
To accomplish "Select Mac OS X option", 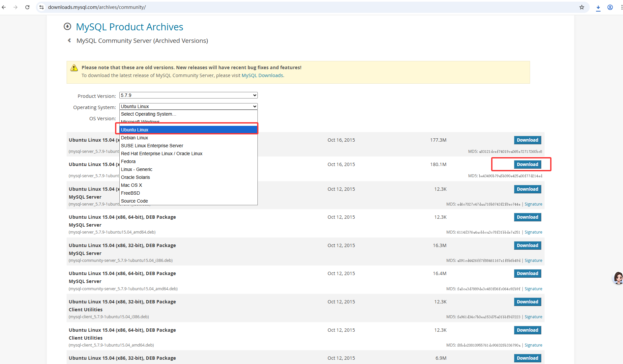I will tap(189, 185).
